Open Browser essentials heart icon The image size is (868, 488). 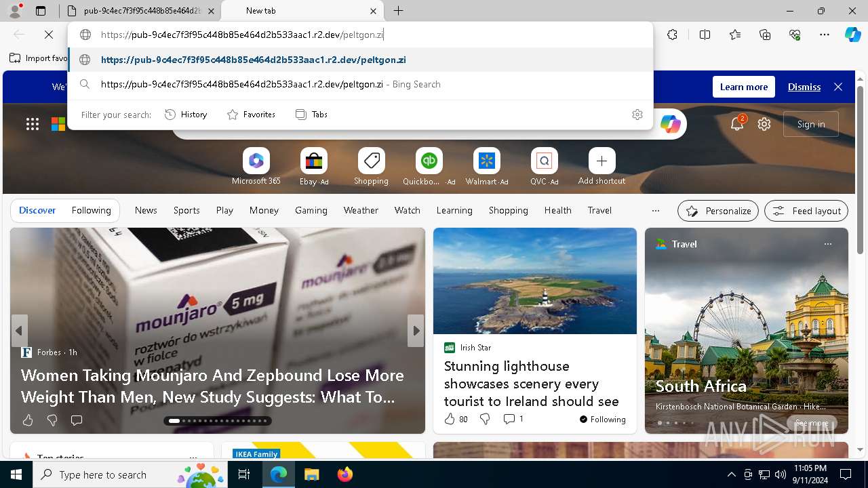tap(795, 35)
